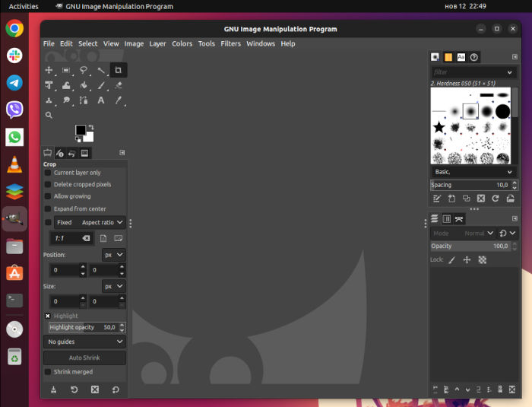Open the brush filter dropdown
532x407 pixels.
[x=509, y=72]
